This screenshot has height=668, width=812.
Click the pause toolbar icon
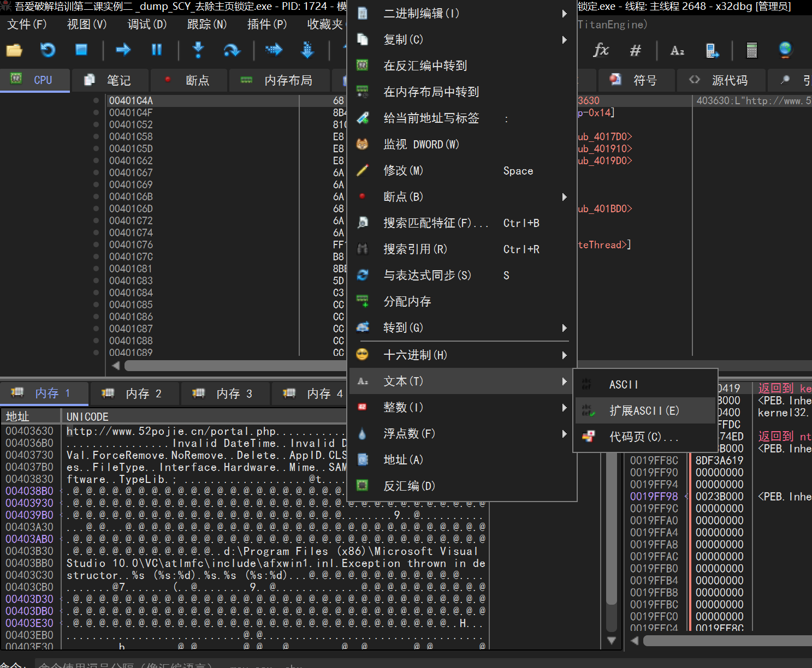point(157,50)
